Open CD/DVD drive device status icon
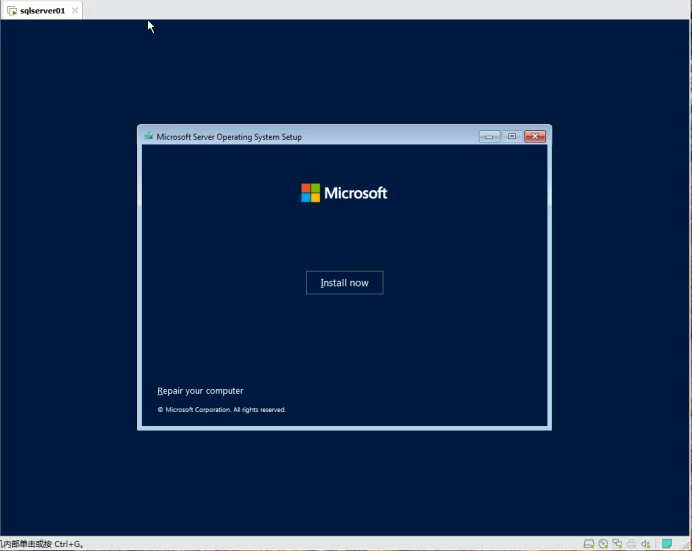 click(x=603, y=544)
